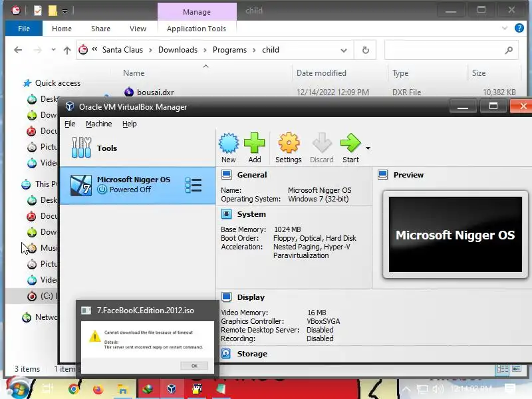Image resolution: width=532 pixels, height=399 pixels.
Task: Click Downloads in the address breadcrumb
Action: pyautogui.click(x=178, y=50)
